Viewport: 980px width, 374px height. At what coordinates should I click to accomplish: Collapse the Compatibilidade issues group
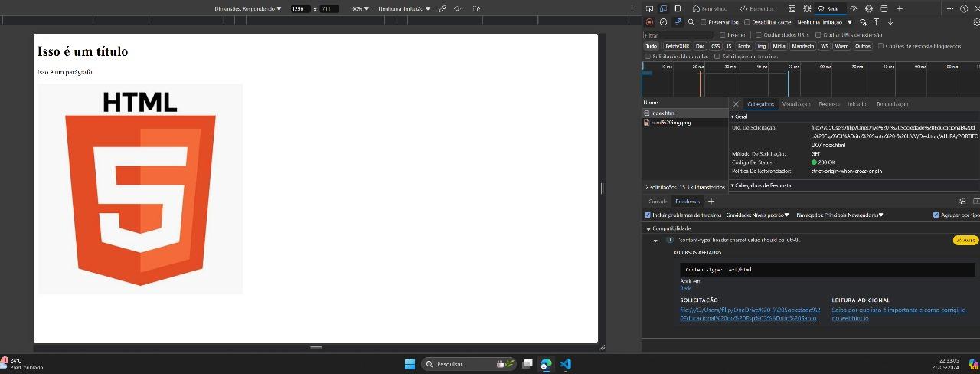coord(668,228)
